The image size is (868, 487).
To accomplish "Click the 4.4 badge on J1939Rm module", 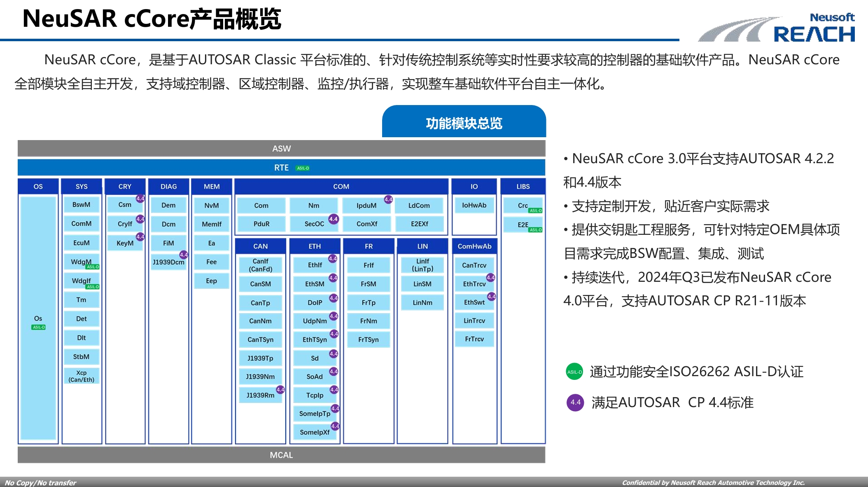I will click(x=280, y=389).
